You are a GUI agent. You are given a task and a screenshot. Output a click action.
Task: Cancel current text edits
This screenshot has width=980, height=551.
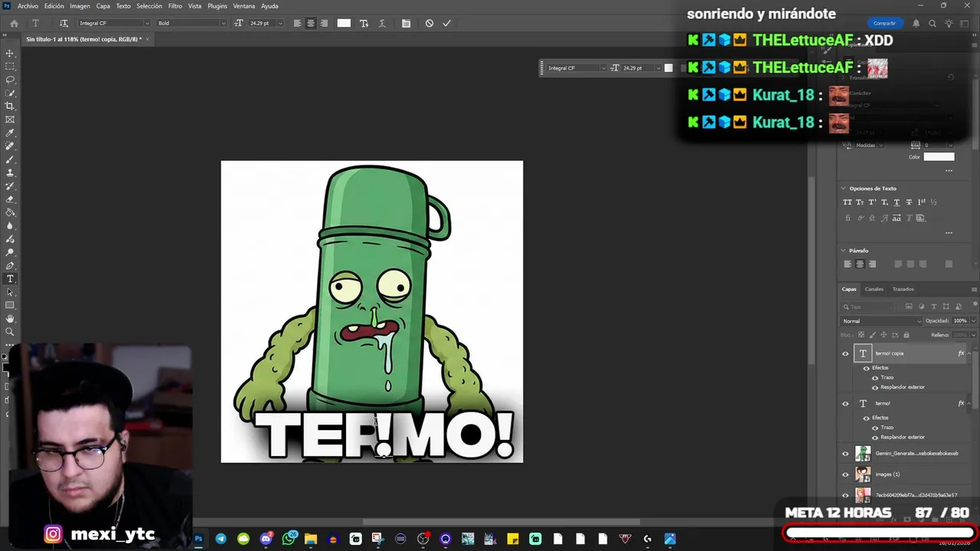pos(429,23)
